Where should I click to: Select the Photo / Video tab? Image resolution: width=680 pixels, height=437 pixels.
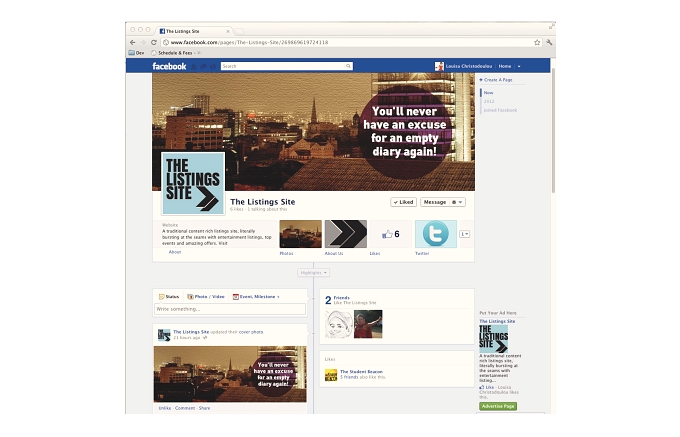pyautogui.click(x=206, y=297)
